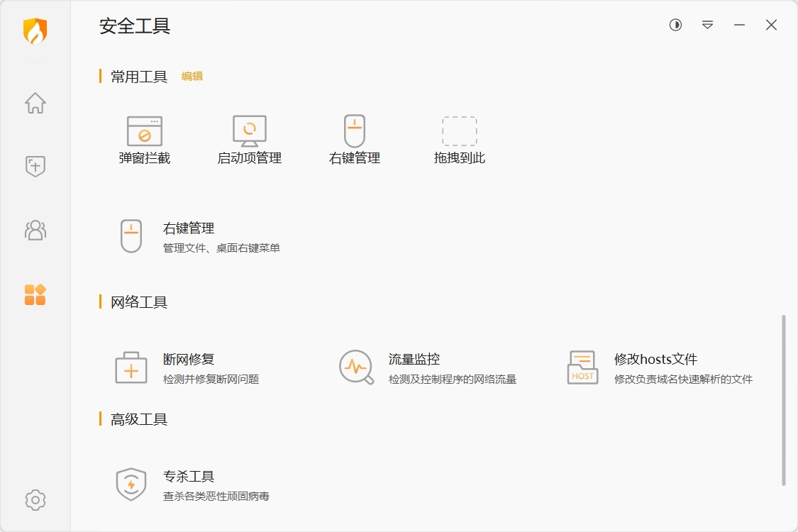Open 专杀工具 virus removal tool
798x532 pixels.
pos(189,485)
